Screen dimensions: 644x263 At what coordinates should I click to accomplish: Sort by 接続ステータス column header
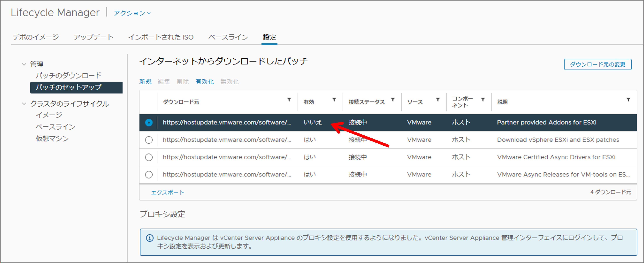tap(367, 102)
